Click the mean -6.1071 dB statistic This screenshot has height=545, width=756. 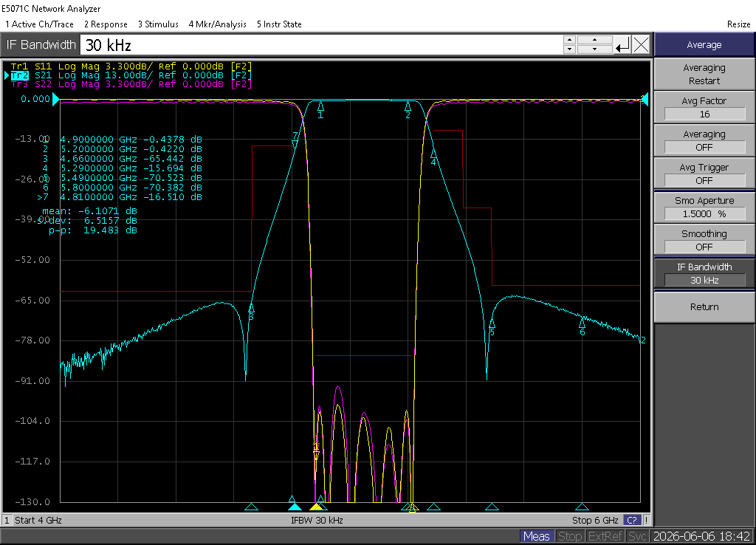(89, 211)
